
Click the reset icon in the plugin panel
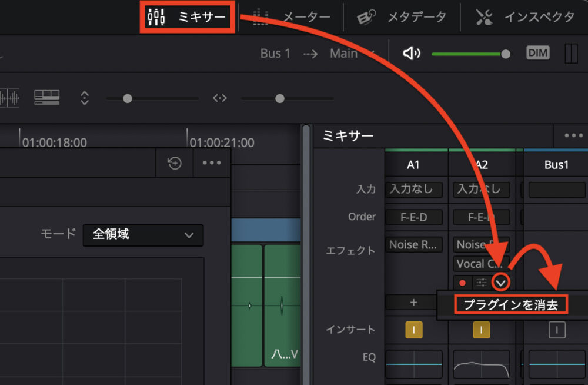(175, 163)
